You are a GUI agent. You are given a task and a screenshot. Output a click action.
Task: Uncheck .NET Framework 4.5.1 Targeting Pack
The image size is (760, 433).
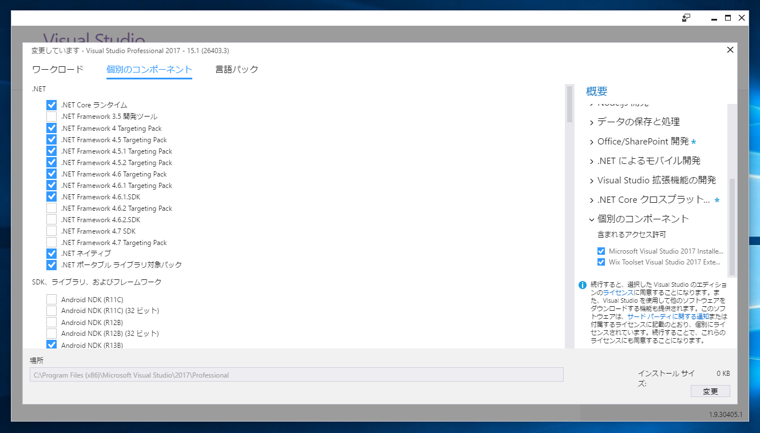[51, 151]
